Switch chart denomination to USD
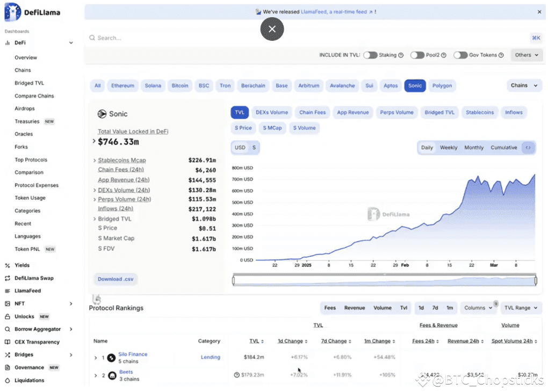 click(240, 148)
